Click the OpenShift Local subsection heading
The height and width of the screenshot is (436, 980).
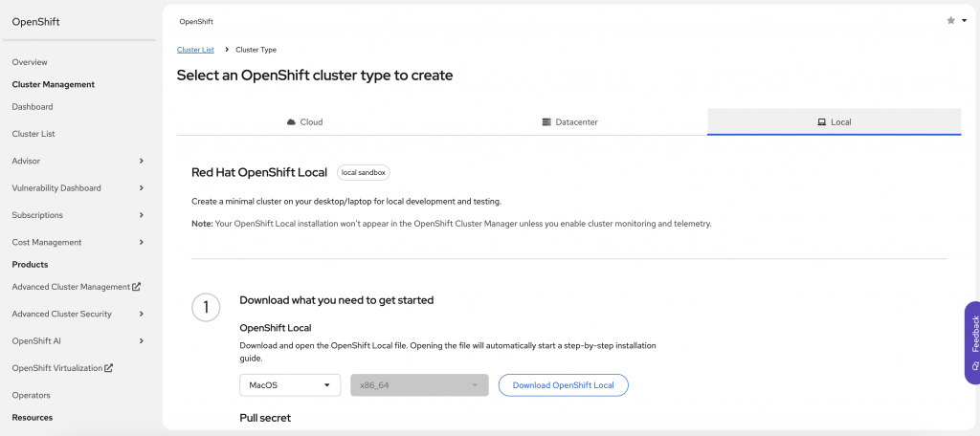[276, 328]
